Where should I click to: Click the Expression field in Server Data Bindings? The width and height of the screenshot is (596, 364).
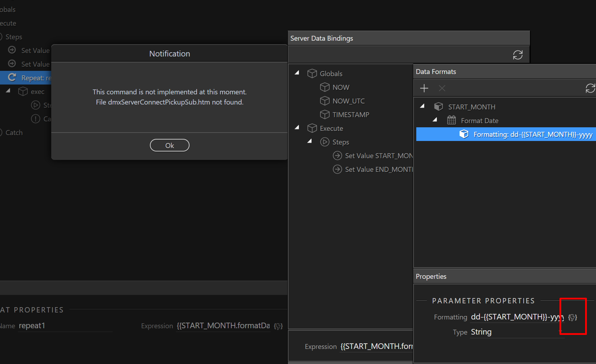pos(376,346)
